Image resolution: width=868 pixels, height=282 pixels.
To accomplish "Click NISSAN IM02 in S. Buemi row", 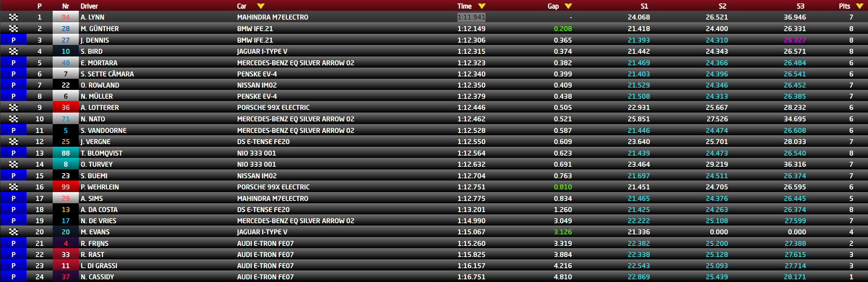I will (257, 176).
